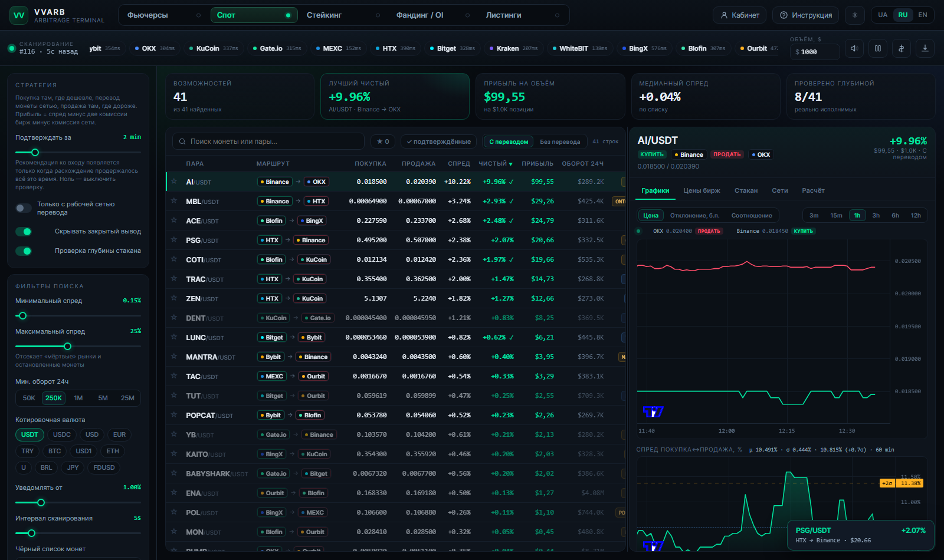Mute the sound alerts speaker icon
The height and width of the screenshot is (560, 944).
tap(854, 48)
